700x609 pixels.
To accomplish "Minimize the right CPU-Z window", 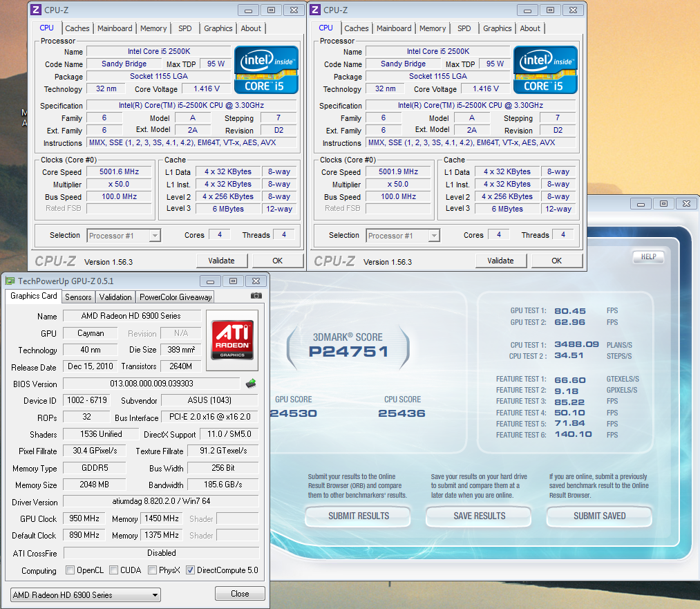I will click(x=527, y=10).
